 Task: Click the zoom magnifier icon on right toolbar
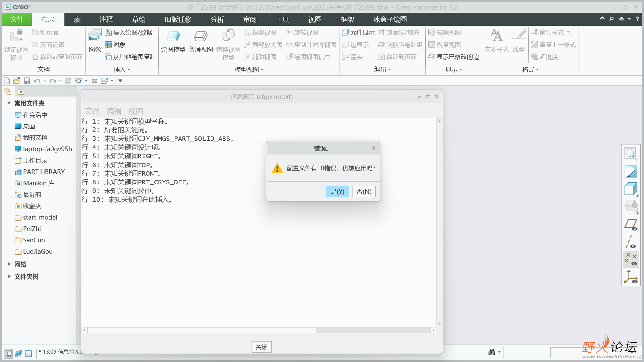tap(631, 154)
